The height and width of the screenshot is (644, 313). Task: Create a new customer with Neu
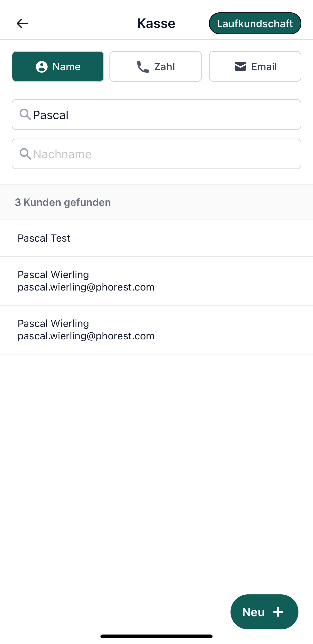[x=264, y=612]
